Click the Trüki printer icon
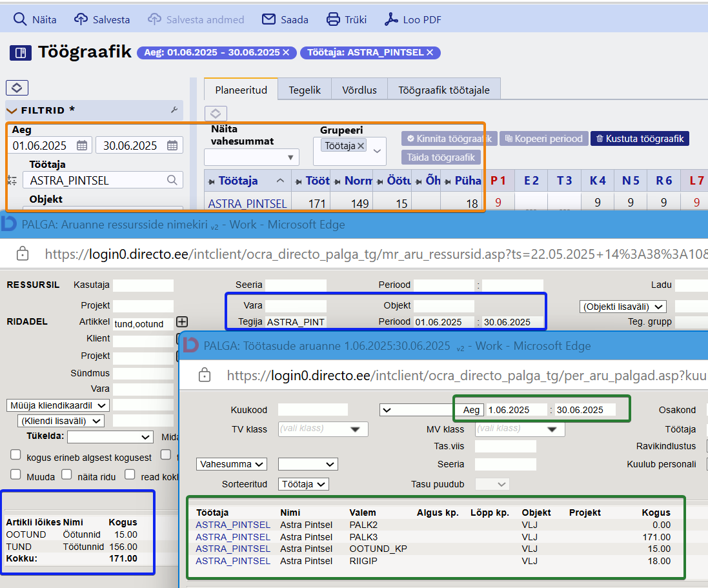The height and width of the screenshot is (588, 708). coord(333,19)
